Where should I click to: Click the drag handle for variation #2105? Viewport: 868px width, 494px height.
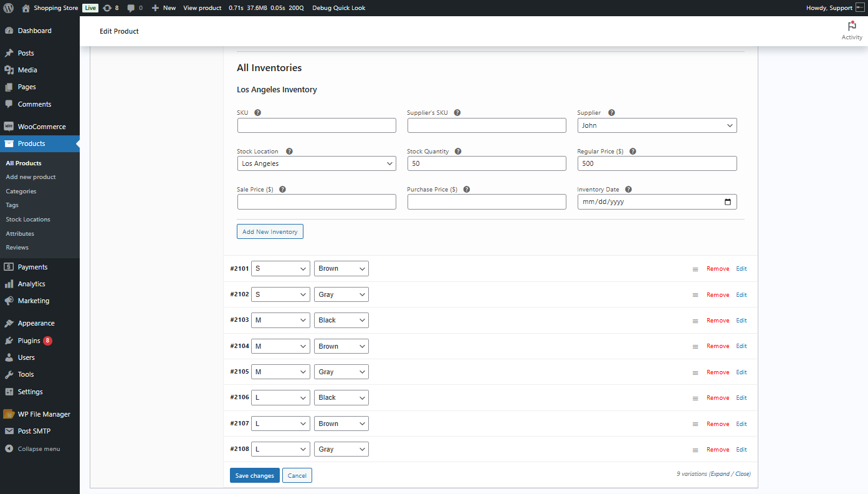[x=695, y=372]
